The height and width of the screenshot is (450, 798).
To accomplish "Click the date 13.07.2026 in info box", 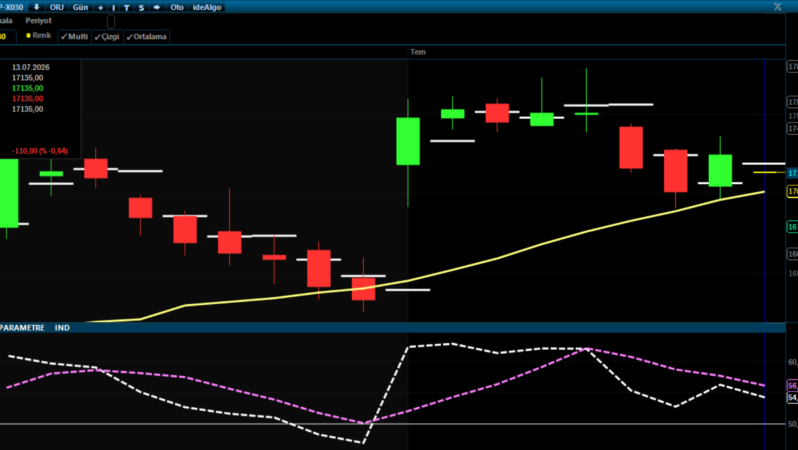I will point(31,67).
